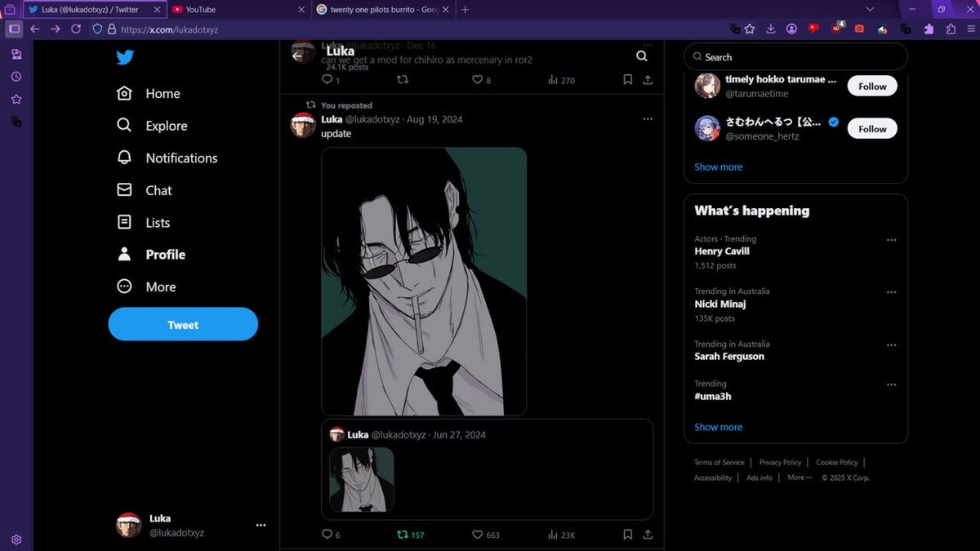Image resolution: width=980 pixels, height=551 pixels.
Task: Click Show more under who to follow
Action: 719,167
